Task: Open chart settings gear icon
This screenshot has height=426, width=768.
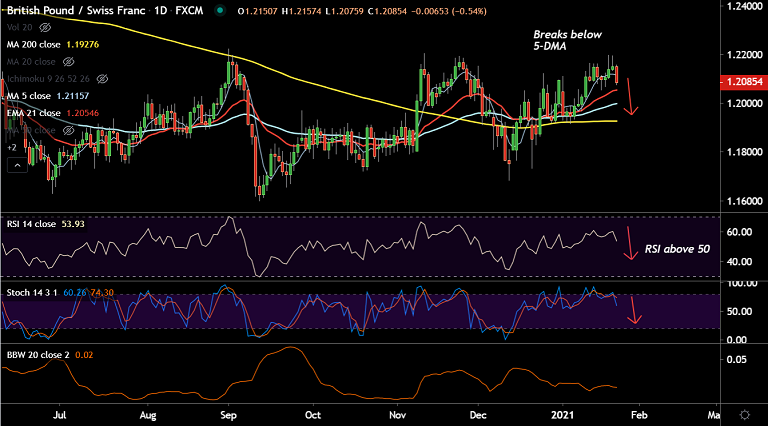Action: (x=744, y=415)
